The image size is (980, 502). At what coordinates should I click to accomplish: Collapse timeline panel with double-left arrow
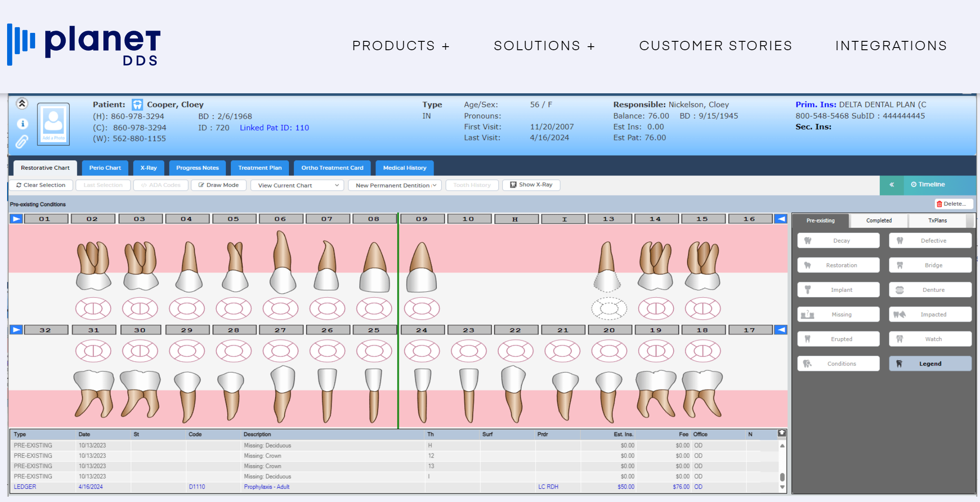click(x=891, y=185)
